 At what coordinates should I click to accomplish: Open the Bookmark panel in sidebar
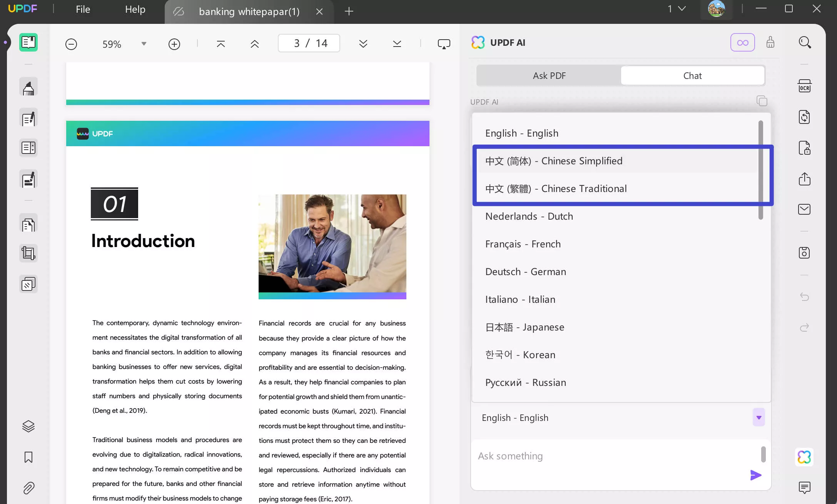tap(28, 457)
